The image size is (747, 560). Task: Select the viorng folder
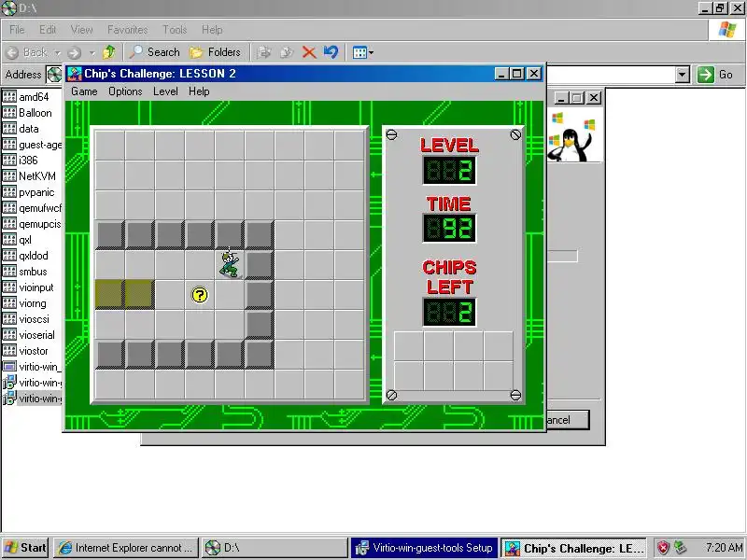pos(25,303)
